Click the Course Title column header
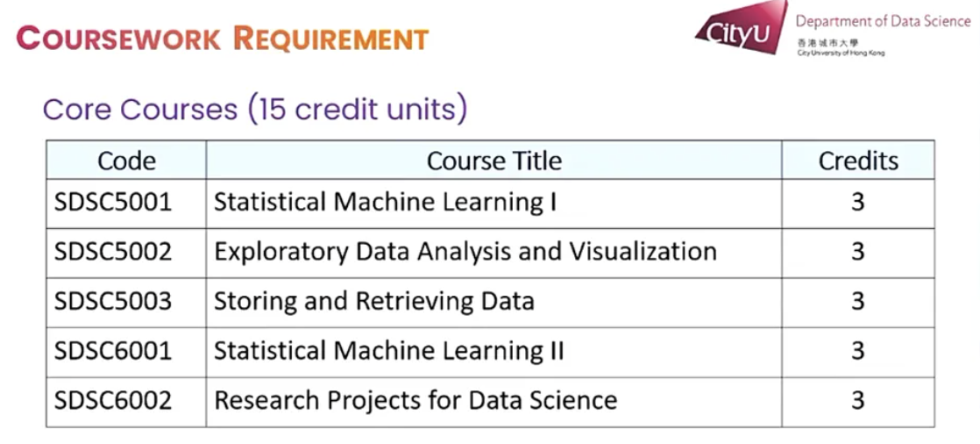The width and height of the screenshot is (980, 444). pos(494,161)
